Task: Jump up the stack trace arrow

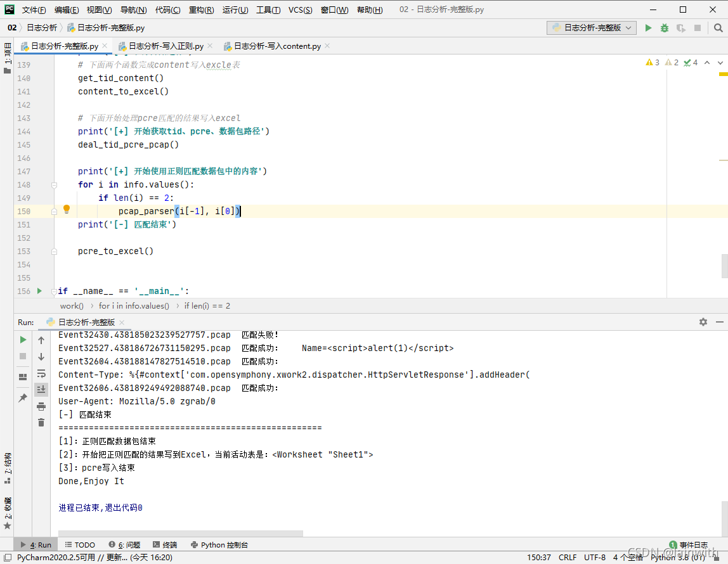Action: point(41,340)
